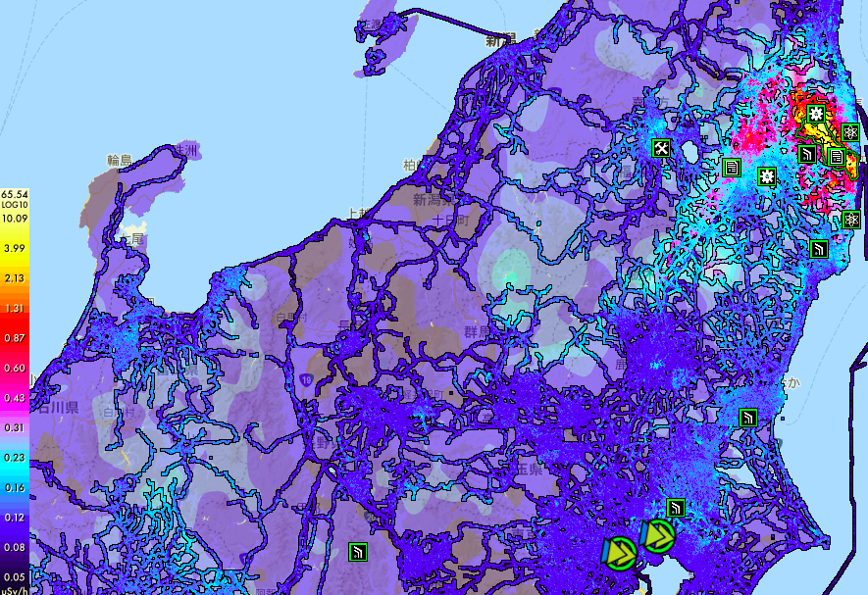Select the cyan 0.16 legend color band

point(15,487)
